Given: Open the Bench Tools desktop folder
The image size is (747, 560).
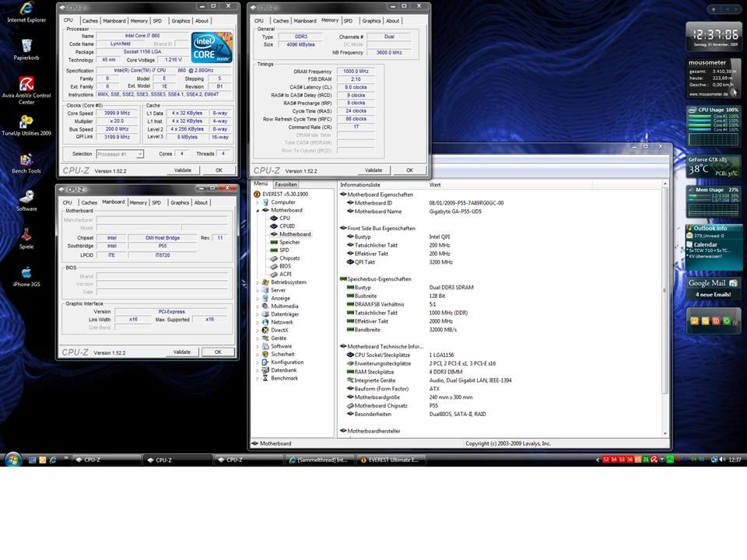Looking at the screenshot, I should pyautogui.click(x=26, y=163).
